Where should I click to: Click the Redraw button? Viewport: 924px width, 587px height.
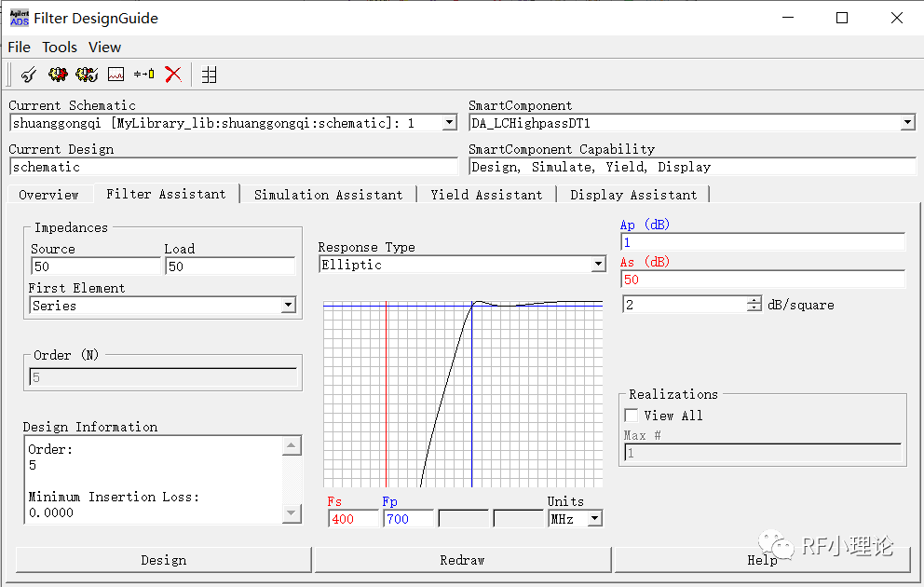pyautogui.click(x=463, y=560)
